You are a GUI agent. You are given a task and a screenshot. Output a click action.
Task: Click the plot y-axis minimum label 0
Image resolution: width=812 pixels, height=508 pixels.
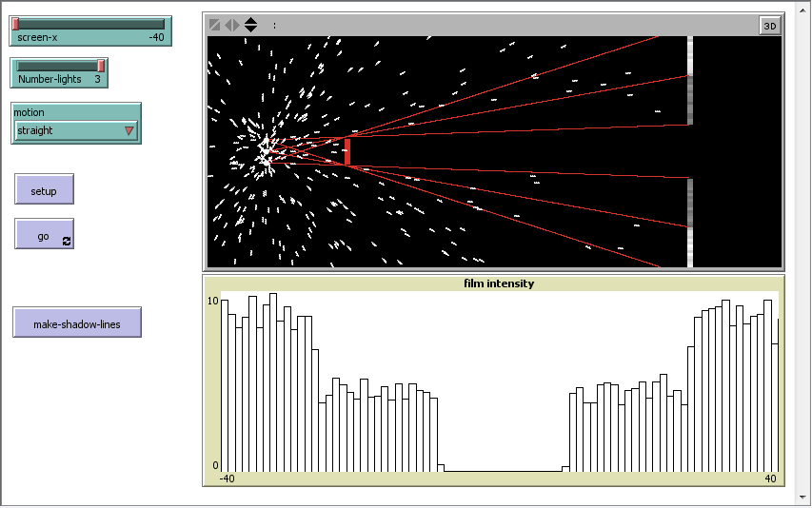(x=215, y=465)
